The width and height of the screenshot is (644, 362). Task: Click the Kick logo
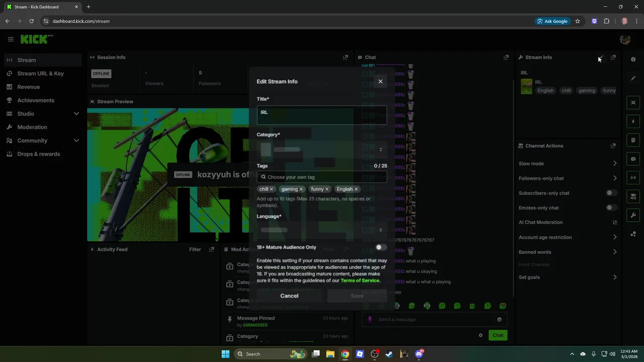coord(36,39)
